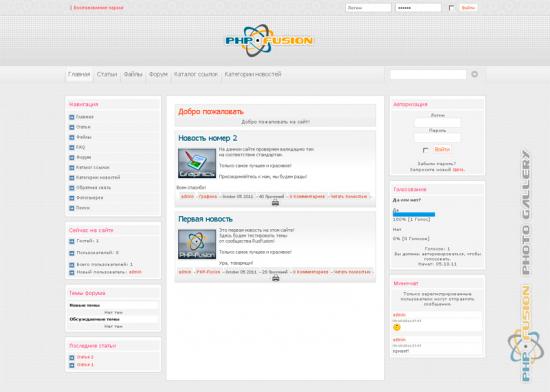Click the Обсуждаемые темы row in Темы форума
550x392 pixels.
[113, 319]
